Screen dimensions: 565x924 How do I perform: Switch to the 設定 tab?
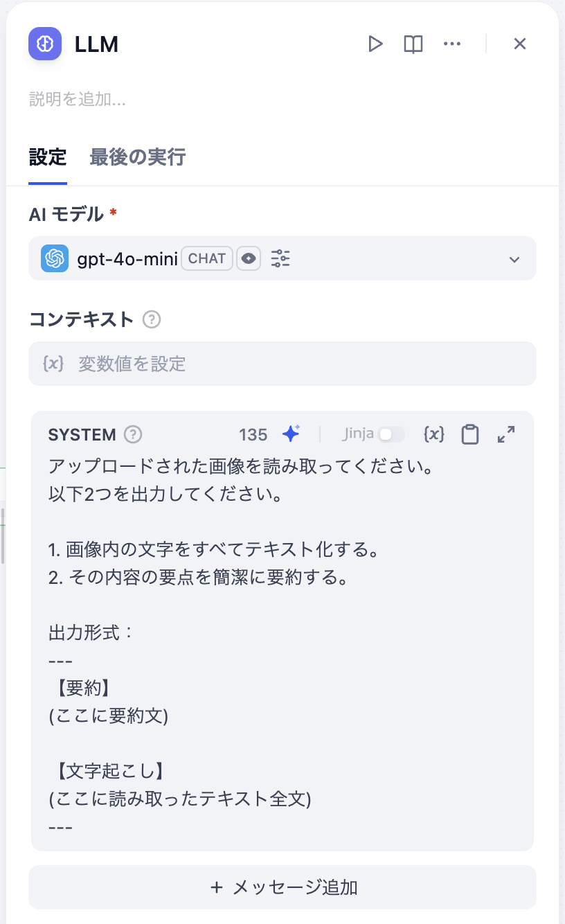coord(48,157)
